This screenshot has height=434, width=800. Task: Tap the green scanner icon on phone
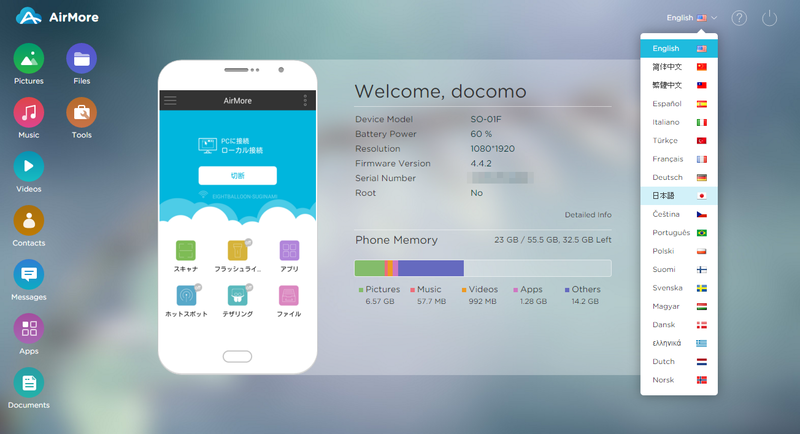pos(186,250)
